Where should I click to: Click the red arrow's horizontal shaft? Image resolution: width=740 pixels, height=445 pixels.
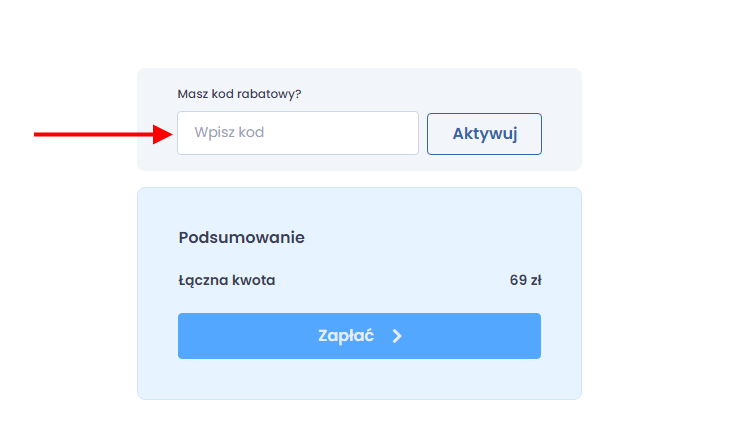click(93, 134)
